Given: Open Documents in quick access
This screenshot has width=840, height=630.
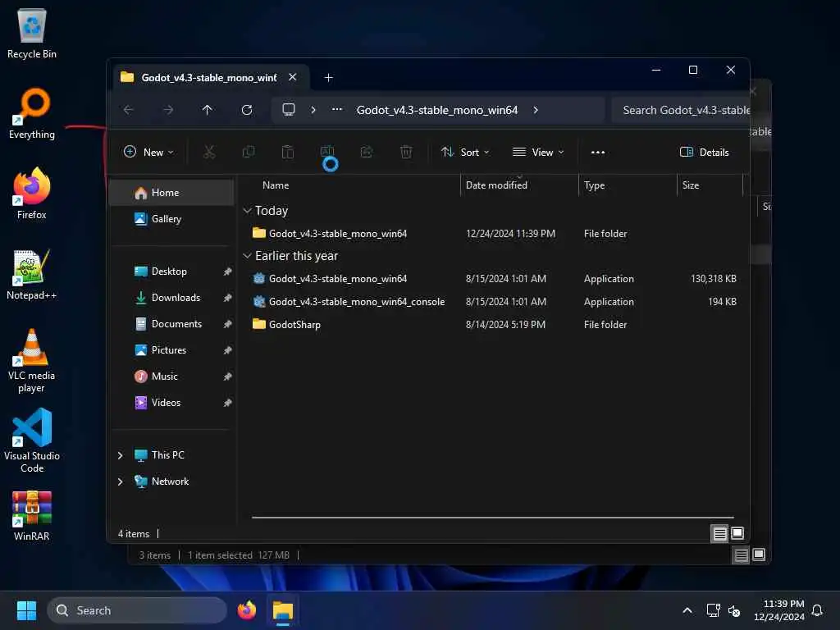Looking at the screenshot, I should point(171,324).
